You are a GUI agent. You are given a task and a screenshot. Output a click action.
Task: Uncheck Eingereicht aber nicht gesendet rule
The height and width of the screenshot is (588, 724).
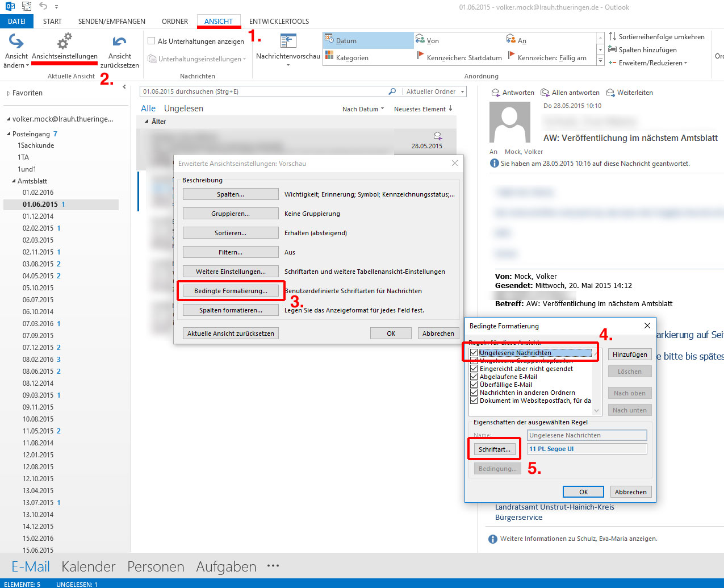pyautogui.click(x=474, y=369)
